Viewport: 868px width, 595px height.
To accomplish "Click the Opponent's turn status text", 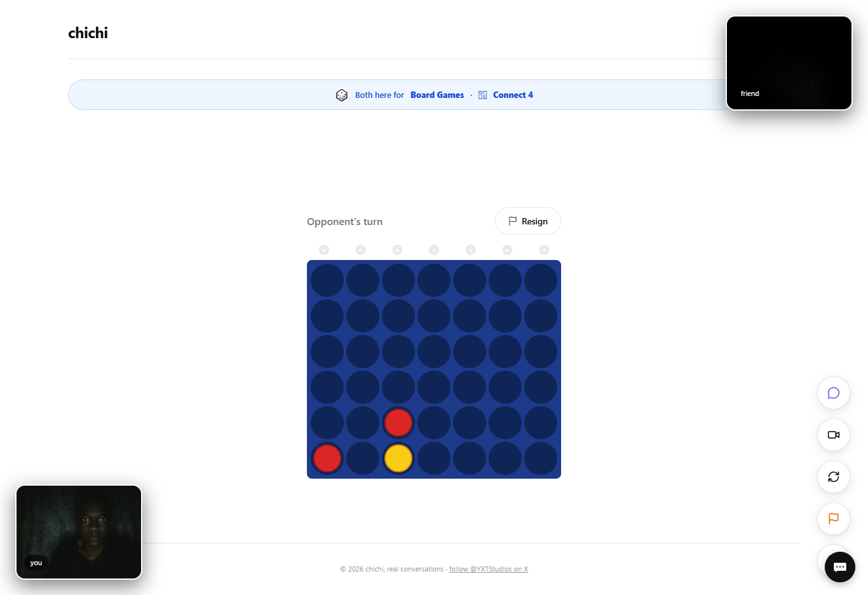I will pos(344,222).
